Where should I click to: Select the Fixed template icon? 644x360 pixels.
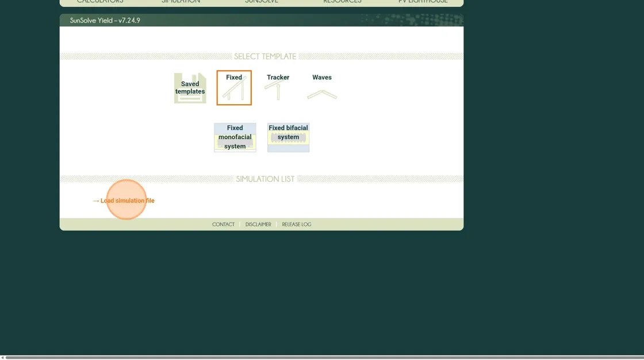click(234, 88)
